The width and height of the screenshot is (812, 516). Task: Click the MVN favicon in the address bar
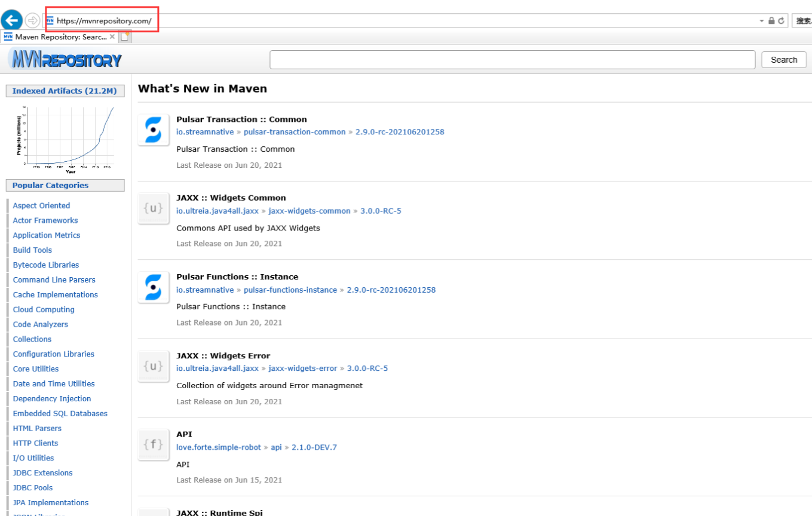[50, 20]
